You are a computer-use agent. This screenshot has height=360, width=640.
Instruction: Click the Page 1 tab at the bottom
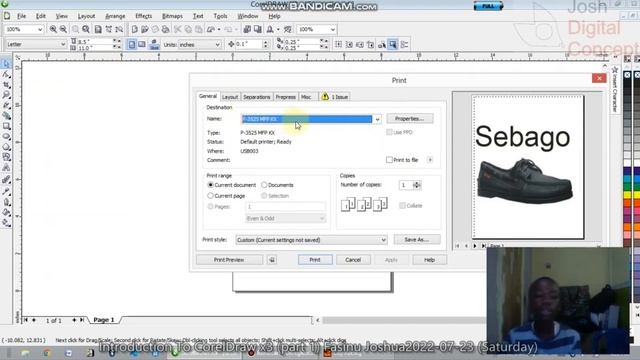coord(104,320)
